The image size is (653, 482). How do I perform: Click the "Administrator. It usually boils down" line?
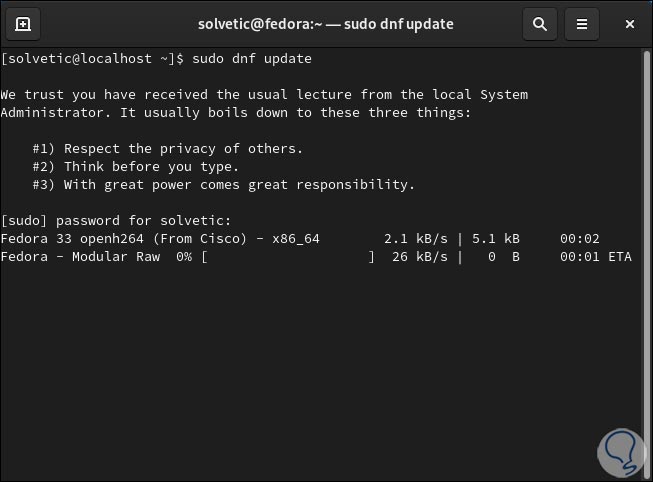click(236, 113)
